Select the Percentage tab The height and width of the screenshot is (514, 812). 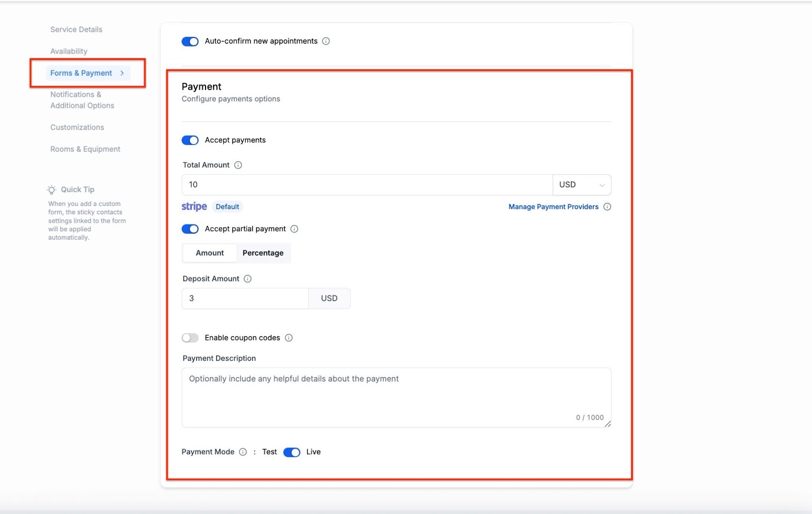click(x=263, y=253)
